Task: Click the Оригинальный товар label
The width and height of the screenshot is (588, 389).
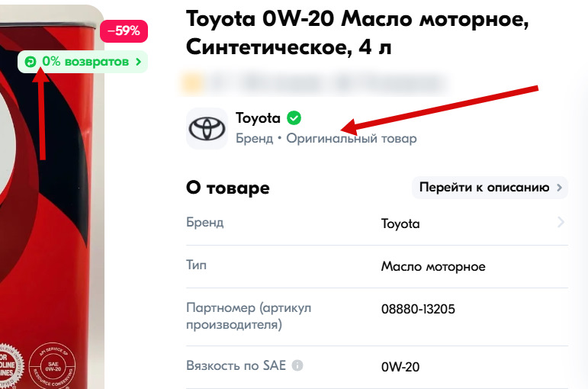Action: [x=352, y=139]
